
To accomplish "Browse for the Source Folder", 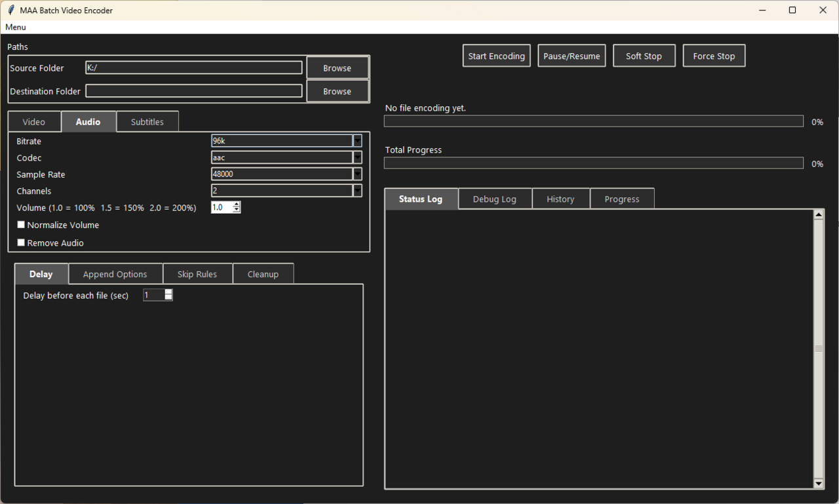I will click(x=337, y=68).
